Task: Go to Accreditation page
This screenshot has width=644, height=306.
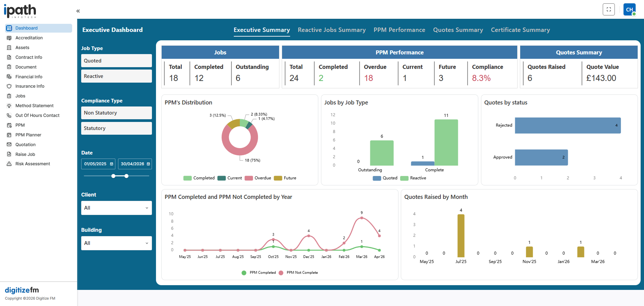Action: [39, 38]
